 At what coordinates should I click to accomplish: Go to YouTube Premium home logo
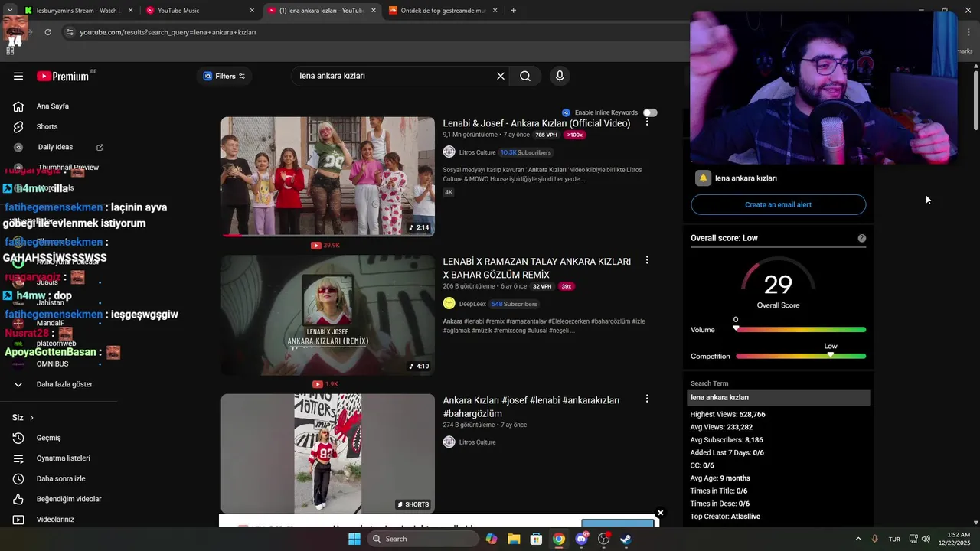coord(63,76)
